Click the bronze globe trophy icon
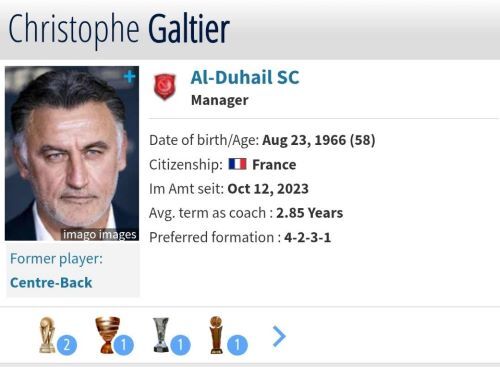This screenshot has width=500, height=367. pyautogui.click(x=216, y=335)
